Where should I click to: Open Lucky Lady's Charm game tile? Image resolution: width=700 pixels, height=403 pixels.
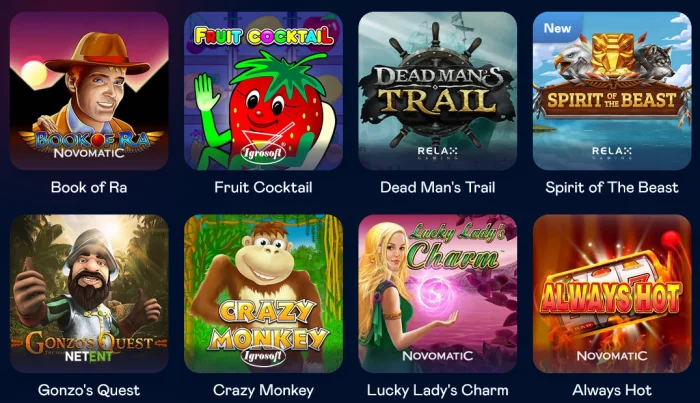[x=438, y=294]
